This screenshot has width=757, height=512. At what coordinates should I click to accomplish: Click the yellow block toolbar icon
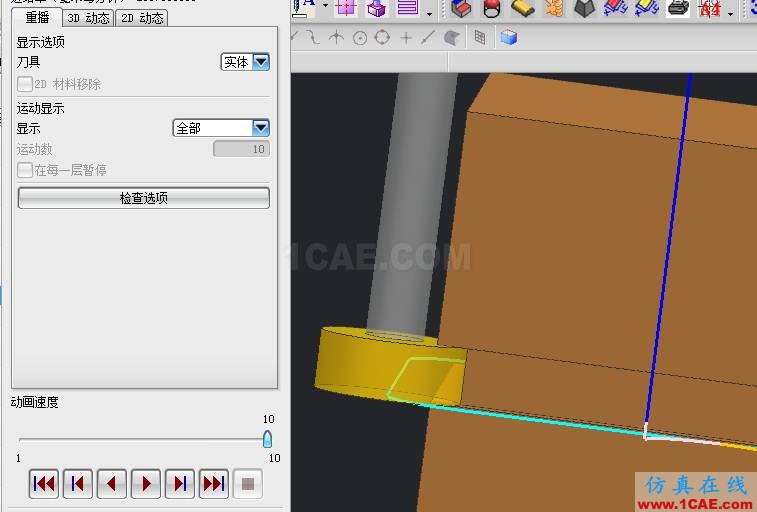tap(522, 8)
